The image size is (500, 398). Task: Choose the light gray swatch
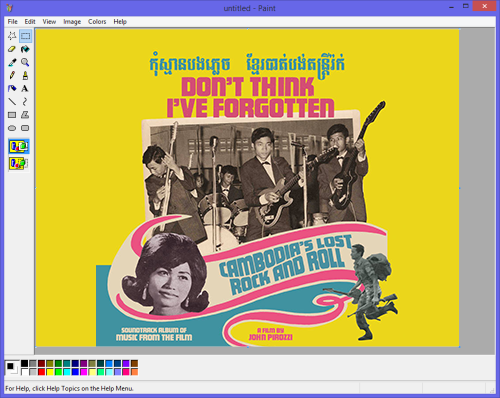(33, 372)
